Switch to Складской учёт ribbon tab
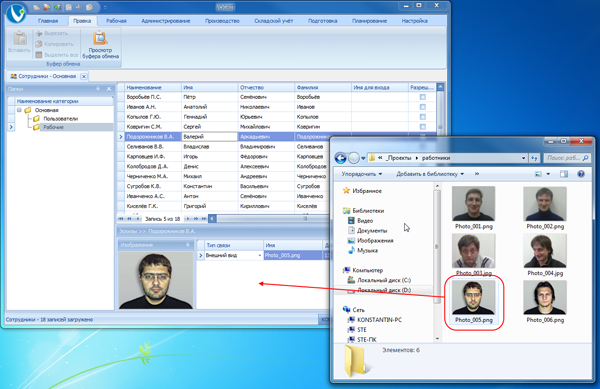Screen dimensions: 600x389 (274, 21)
